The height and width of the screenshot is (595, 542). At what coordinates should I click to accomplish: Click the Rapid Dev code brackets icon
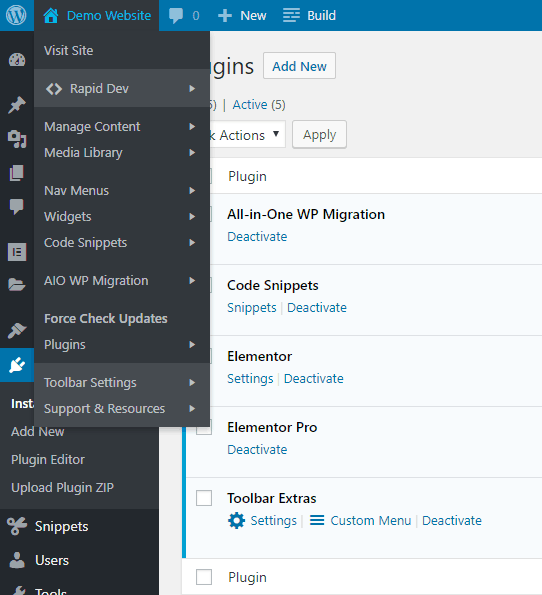click(x=54, y=89)
